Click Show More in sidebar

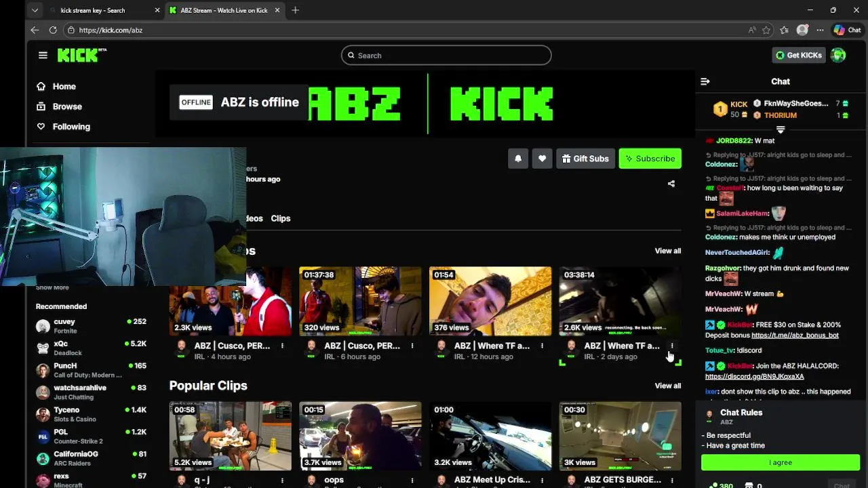coord(52,287)
